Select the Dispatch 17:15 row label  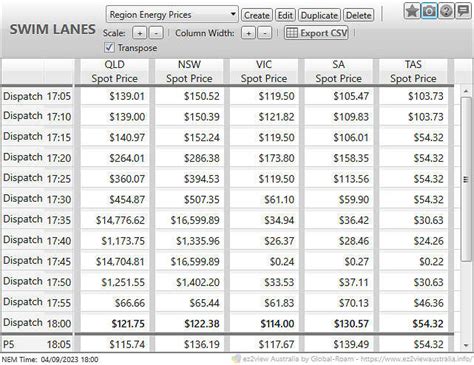(37, 137)
